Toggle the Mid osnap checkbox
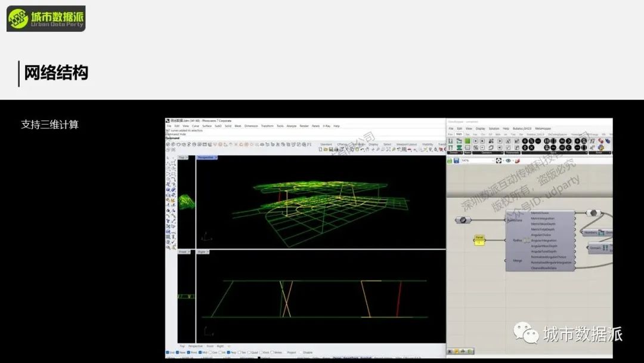This screenshot has width=644, height=363. point(200,352)
